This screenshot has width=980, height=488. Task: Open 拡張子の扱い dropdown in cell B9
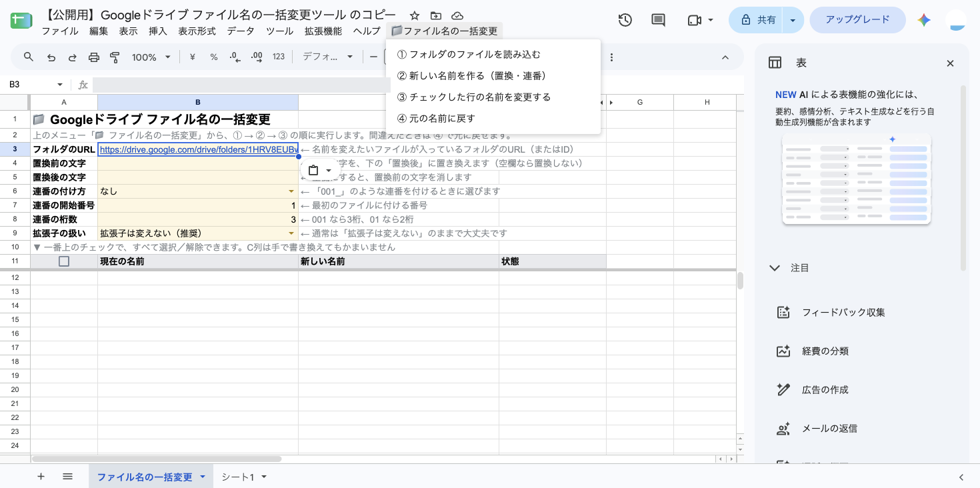(291, 233)
